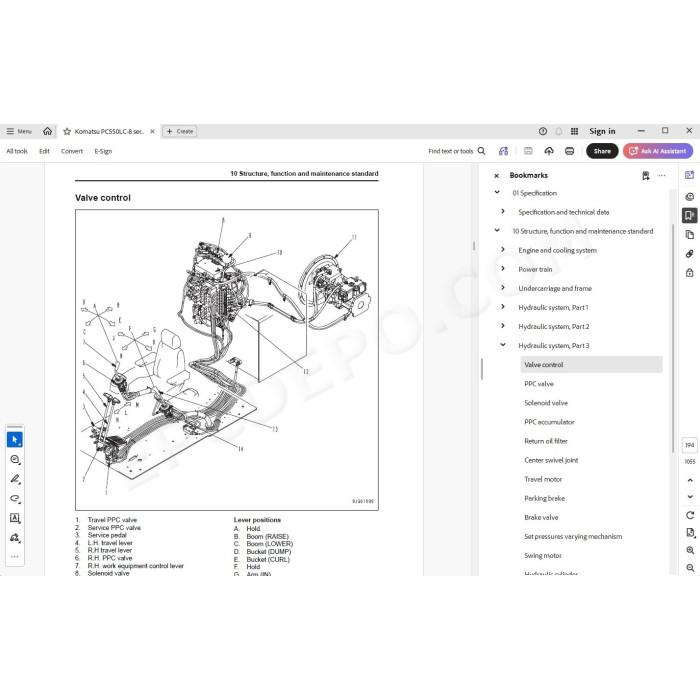Click the current page number box
The width and height of the screenshot is (700, 700).
point(689,445)
